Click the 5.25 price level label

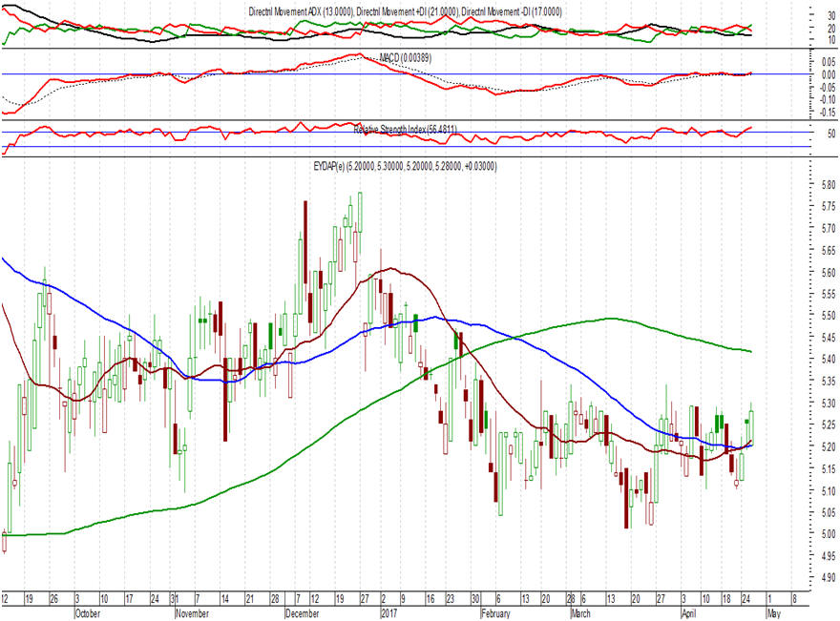click(x=828, y=425)
